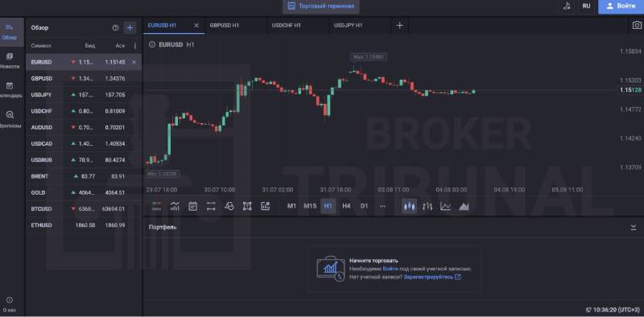Select the H1 timeframe button
644x317 pixels.
328,206
